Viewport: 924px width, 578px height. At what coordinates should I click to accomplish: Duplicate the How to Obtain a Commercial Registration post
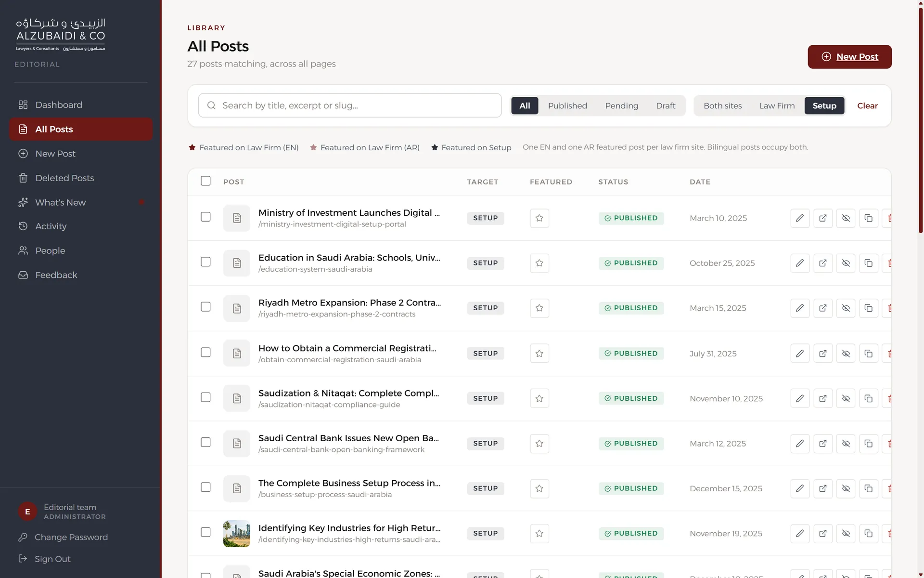(x=869, y=354)
